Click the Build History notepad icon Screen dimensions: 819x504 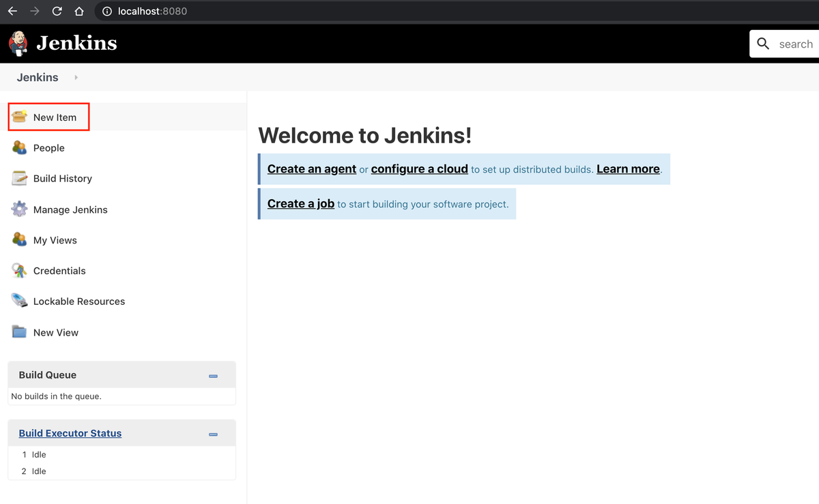click(20, 178)
